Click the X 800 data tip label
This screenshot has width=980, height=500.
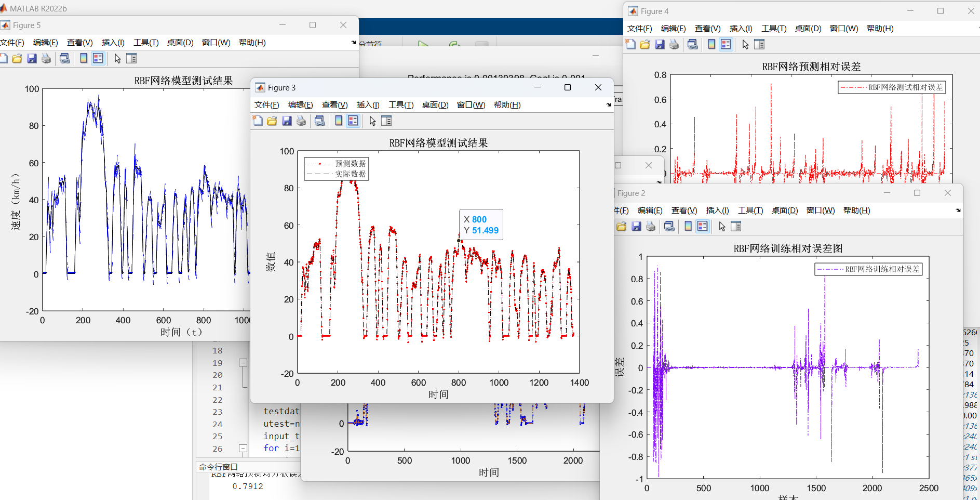point(475,219)
